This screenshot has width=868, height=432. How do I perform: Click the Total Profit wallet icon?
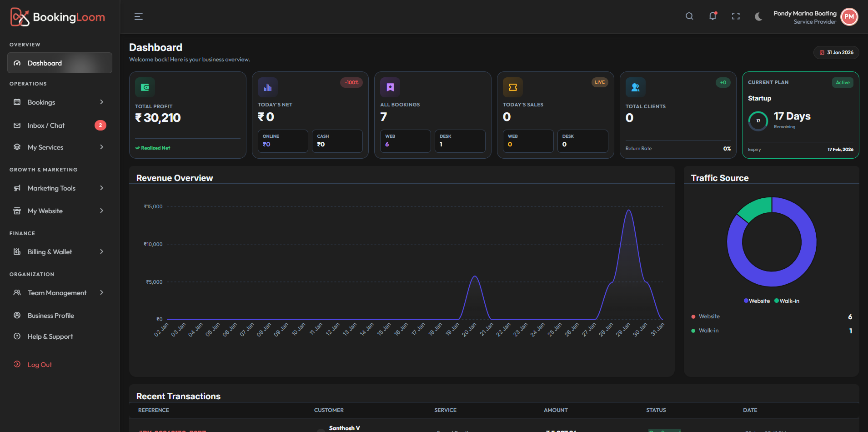(145, 87)
